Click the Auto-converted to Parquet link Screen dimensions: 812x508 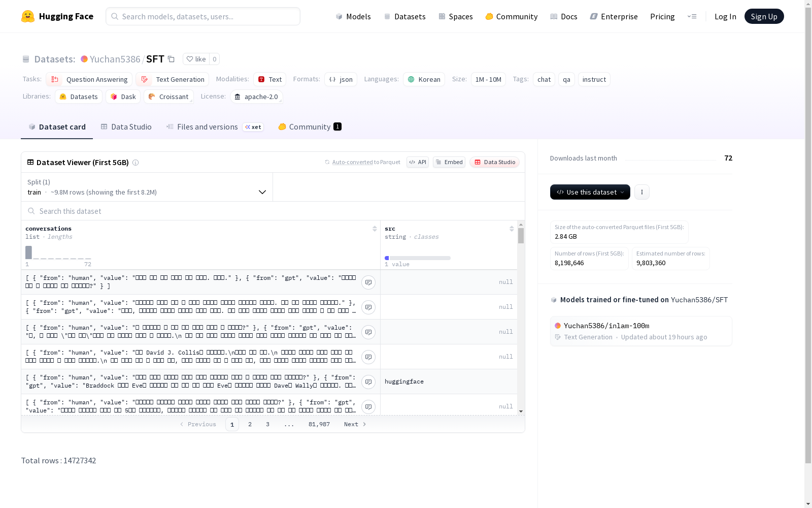[366, 162]
